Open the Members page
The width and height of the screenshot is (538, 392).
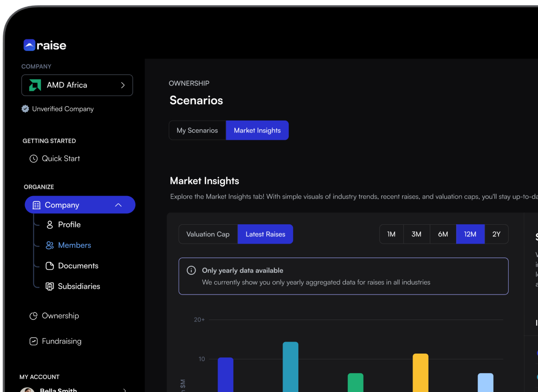74,245
